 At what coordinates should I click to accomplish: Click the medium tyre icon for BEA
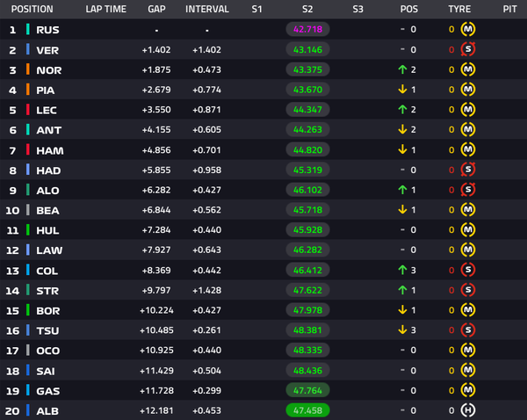click(x=468, y=210)
